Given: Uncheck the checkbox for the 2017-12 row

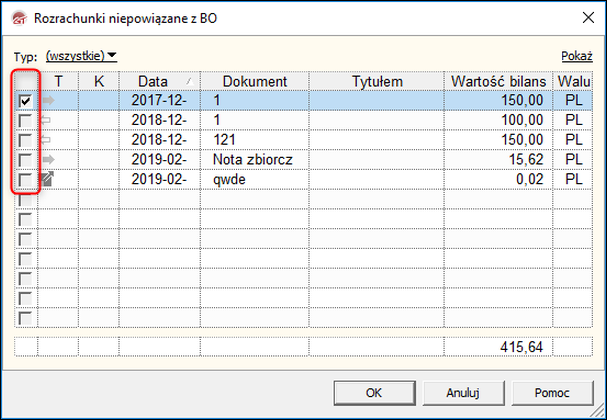Looking at the screenshot, I should (26, 101).
